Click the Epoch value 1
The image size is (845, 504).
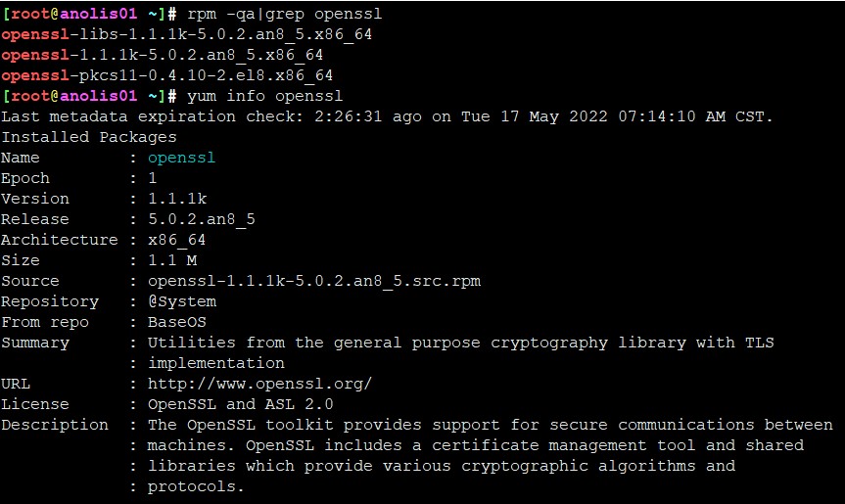tap(153, 178)
